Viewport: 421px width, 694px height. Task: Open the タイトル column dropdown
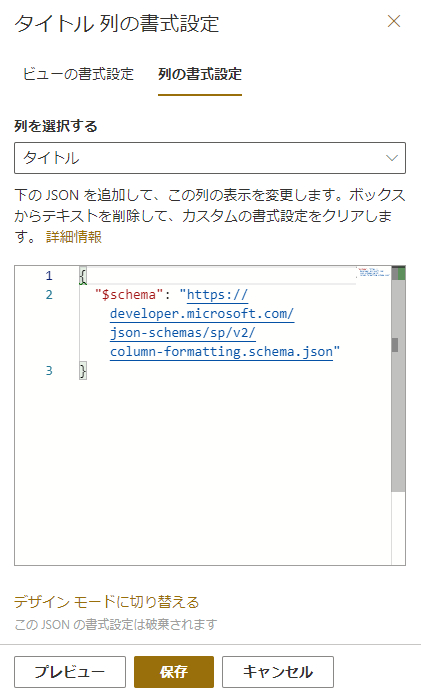(x=210, y=158)
